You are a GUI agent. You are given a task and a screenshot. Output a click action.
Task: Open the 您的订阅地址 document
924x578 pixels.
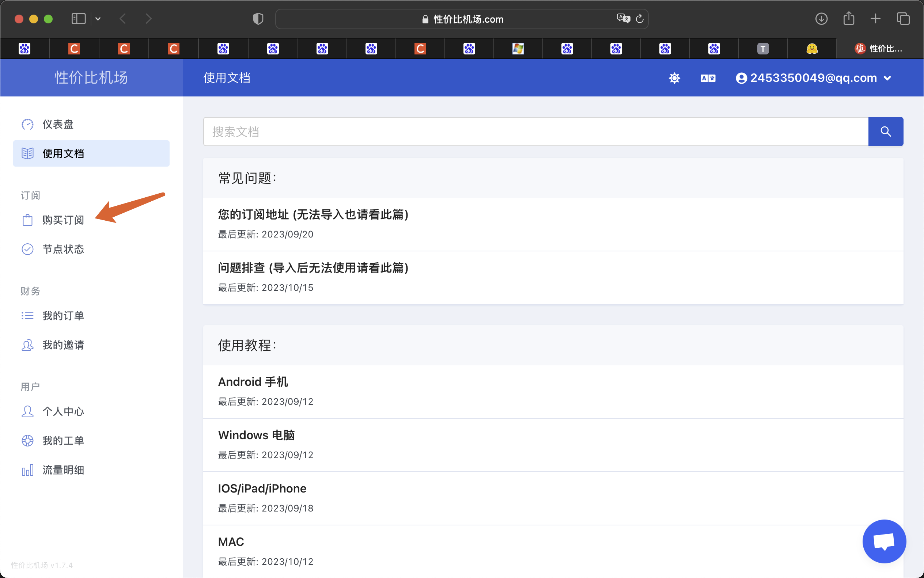coord(553,224)
